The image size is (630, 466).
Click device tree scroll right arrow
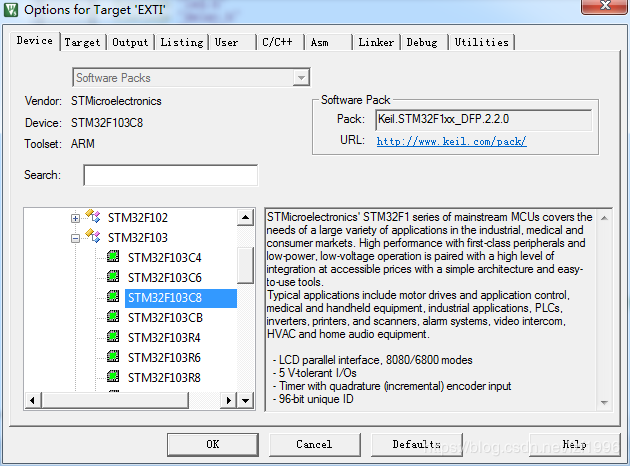[229, 400]
